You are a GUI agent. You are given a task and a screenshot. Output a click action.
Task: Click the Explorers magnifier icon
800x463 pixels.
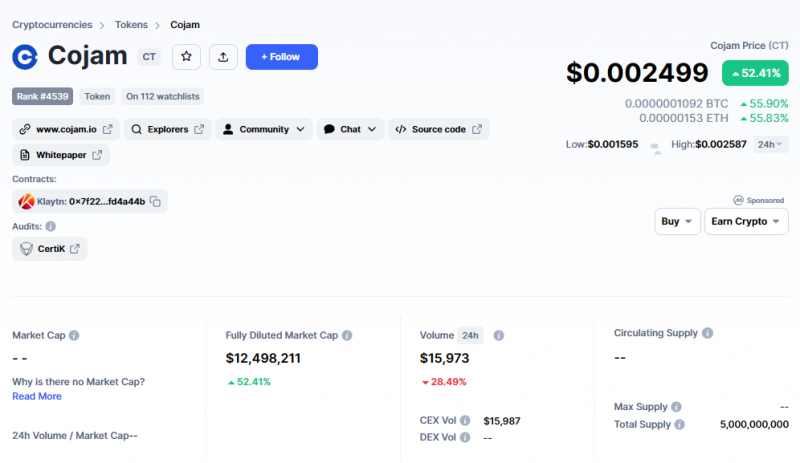point(136,129)
